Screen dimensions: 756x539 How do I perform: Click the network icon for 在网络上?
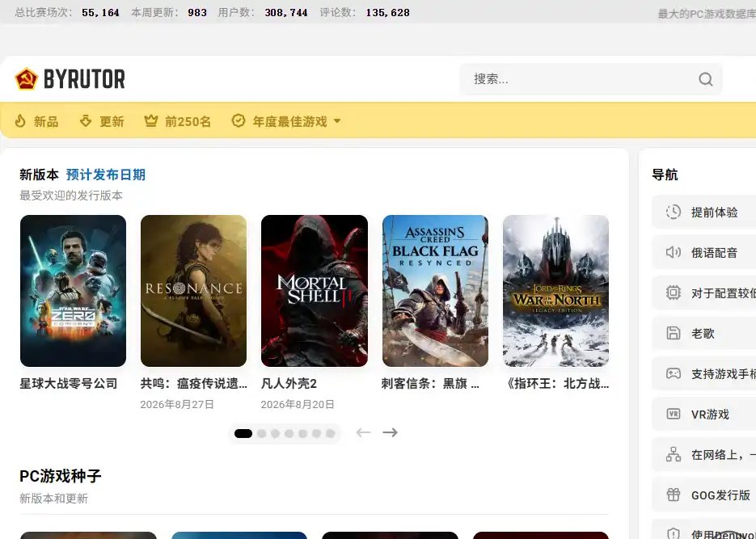point(673,454)
